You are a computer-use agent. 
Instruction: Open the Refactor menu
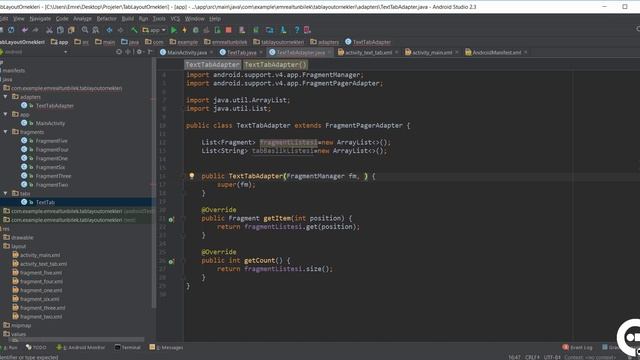(x=107, y=19)
